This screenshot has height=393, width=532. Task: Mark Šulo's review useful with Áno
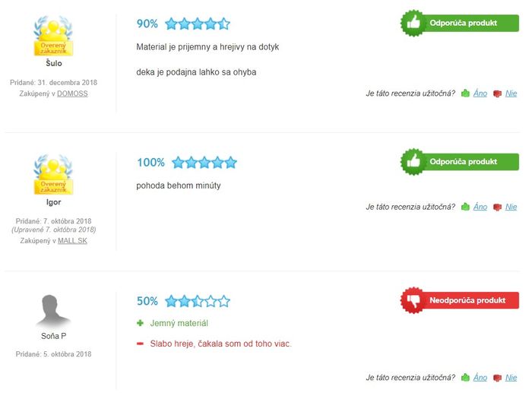[480, 93]
